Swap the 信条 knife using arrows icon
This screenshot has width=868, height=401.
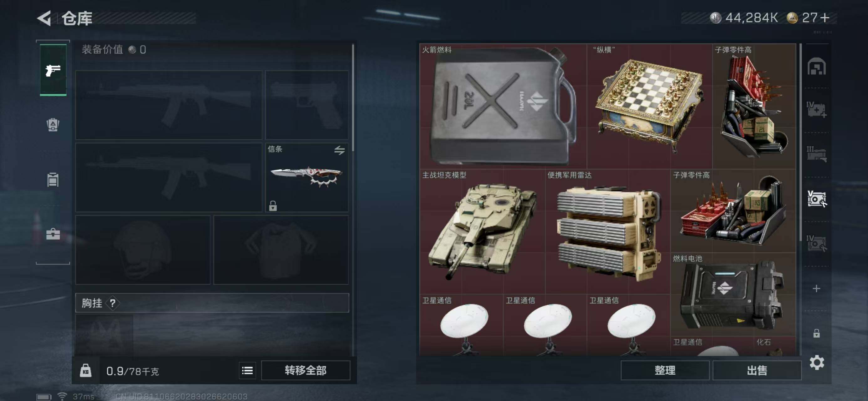tap(339, 150)
